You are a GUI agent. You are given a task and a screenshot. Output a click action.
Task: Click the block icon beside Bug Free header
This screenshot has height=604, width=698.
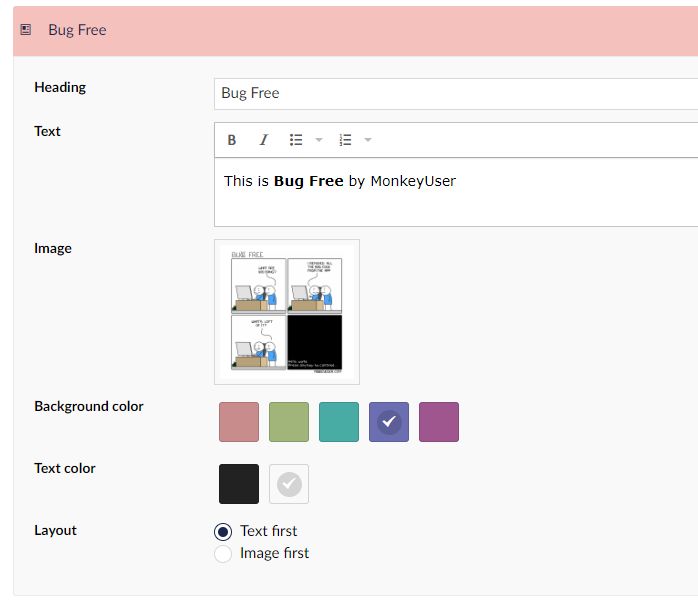[26, 30]
